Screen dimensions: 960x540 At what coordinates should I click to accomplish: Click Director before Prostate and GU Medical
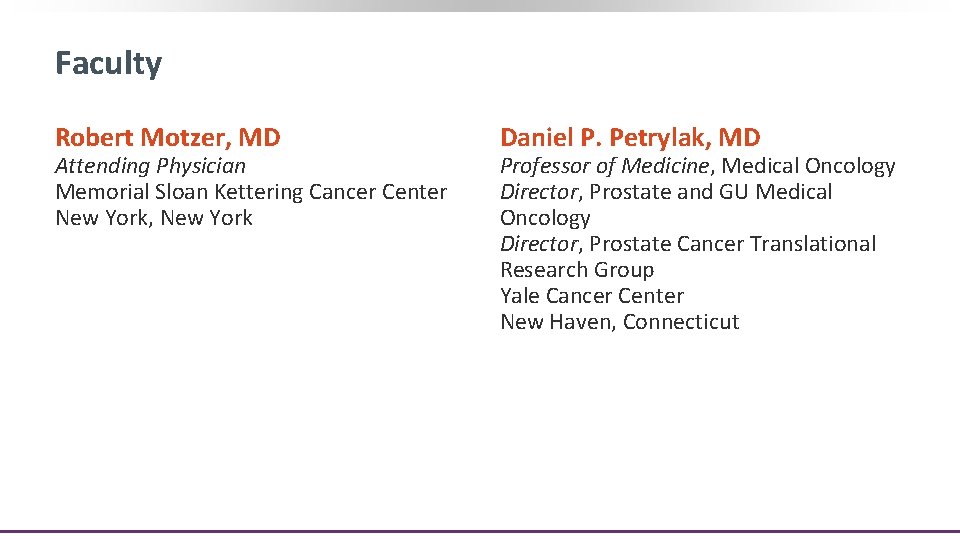coord(538,192)
